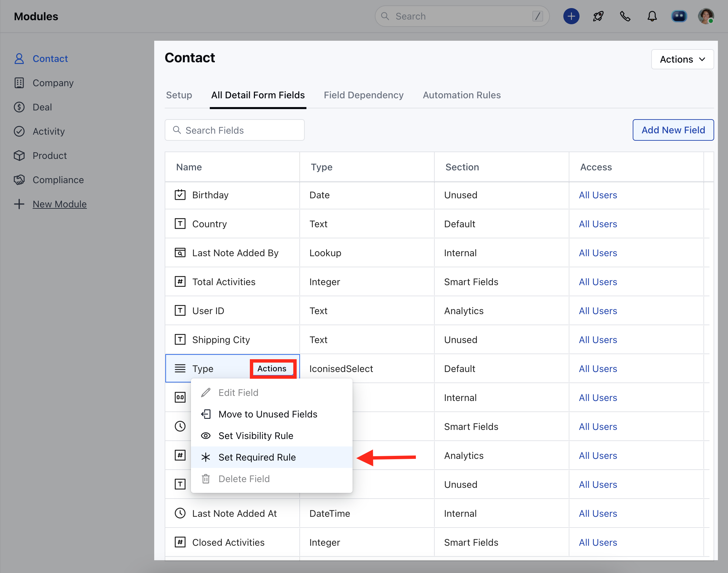728x573 pixels.
Task: Click Move to Unused Fields option
Action: pyautogui.click(x=268, y=414)
